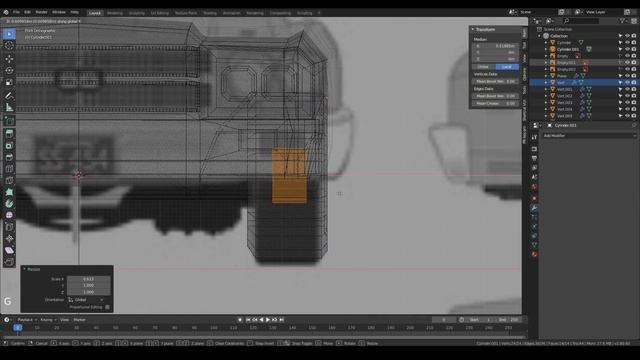Viewport: 640px width, 360px height.
Task: Toggle selectability of the Empty.001 object
Action: [620, 62]
